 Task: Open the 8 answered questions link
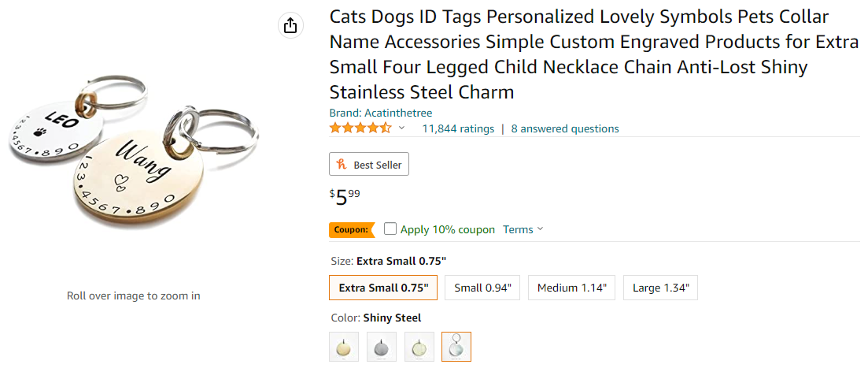(x=565, y=128)
